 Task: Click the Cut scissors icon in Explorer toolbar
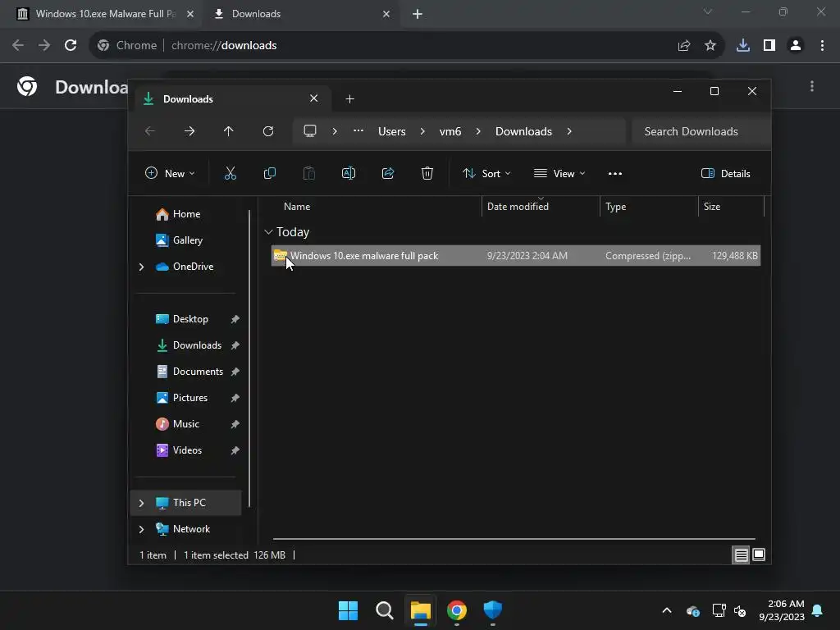(x=230, y=173)
